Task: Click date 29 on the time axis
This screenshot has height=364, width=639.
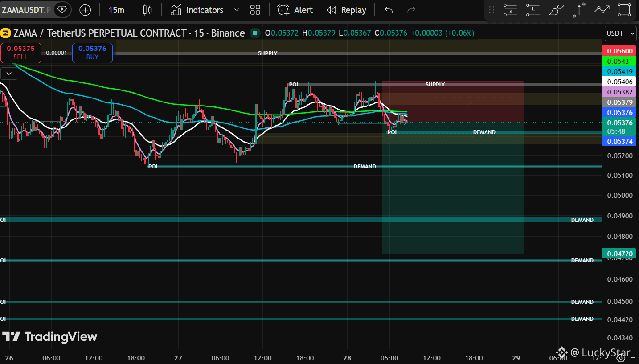Action: coord(516,358)
